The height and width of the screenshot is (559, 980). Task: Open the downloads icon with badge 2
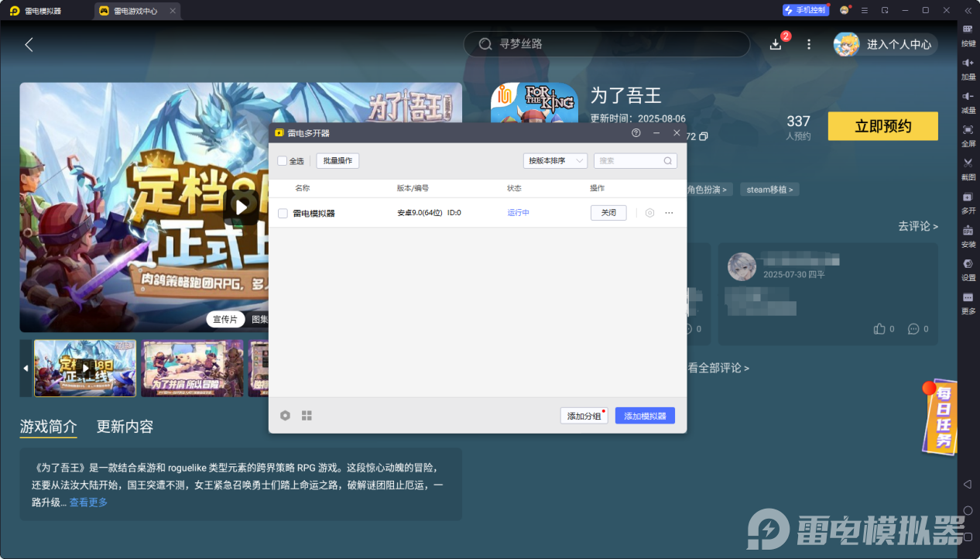point(776,44)
